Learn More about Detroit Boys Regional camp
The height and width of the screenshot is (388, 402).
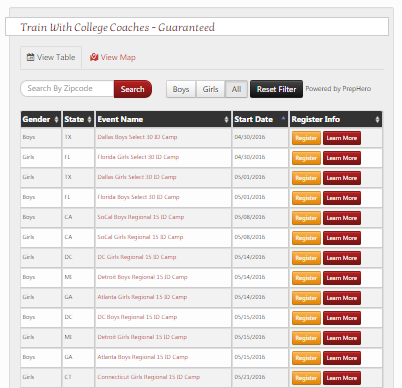pos(342,278)
